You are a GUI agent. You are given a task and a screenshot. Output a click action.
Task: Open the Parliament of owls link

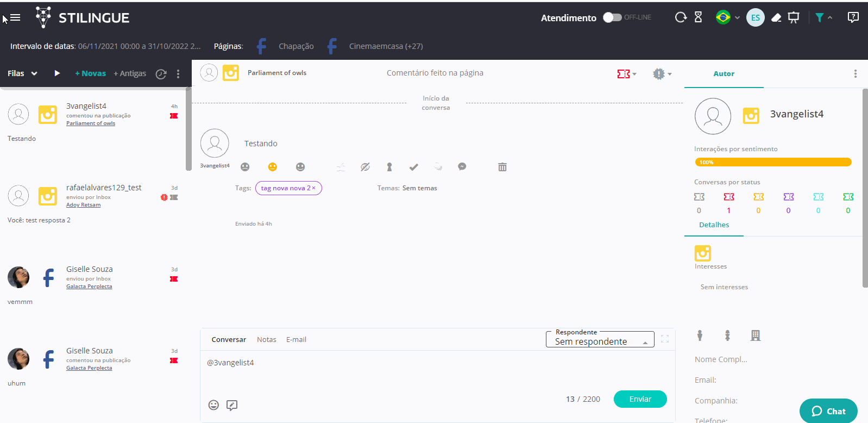click(x=91, y=123)
